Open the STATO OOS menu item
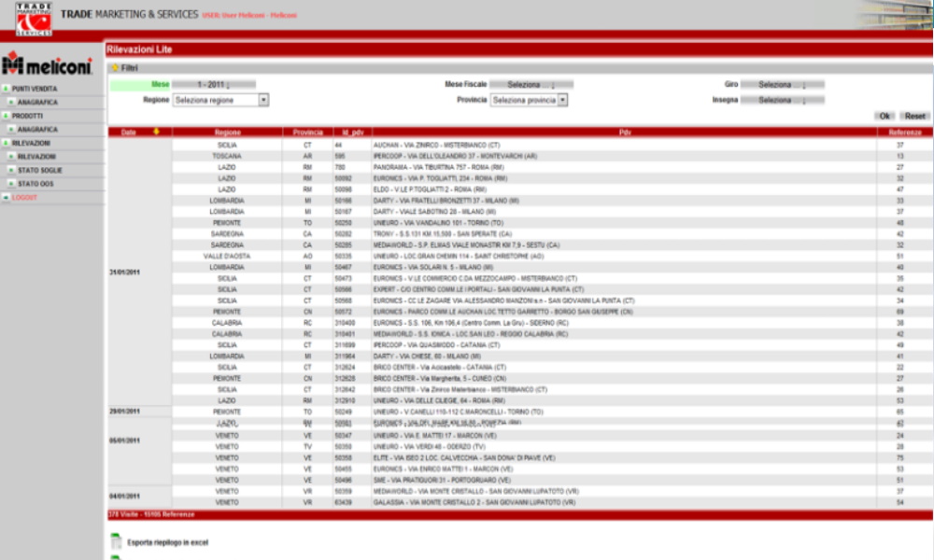 (x=35, y=184)
